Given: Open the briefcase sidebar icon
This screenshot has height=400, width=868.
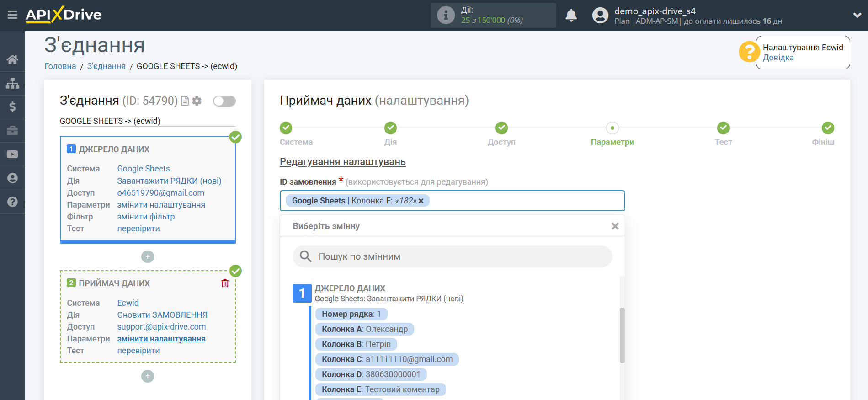Looking at the screenshot, I should coord(12,131).
